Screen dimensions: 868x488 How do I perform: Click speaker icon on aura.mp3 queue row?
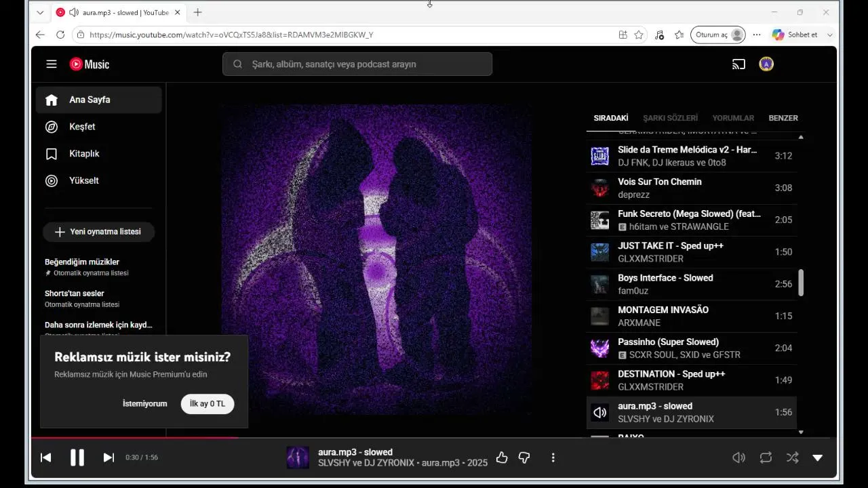pyautogui.click(x=600, y=412)
